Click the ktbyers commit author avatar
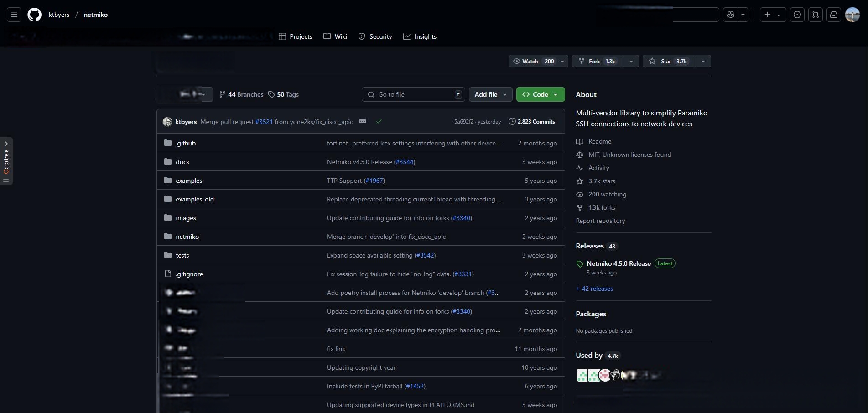Image resolution: width=868 pixels, height=413 pixels. point(167,121)
